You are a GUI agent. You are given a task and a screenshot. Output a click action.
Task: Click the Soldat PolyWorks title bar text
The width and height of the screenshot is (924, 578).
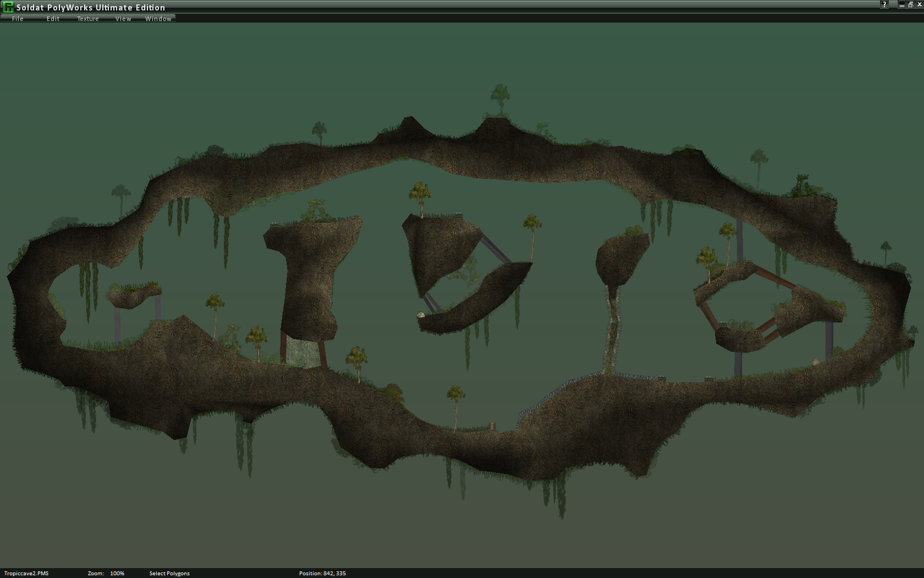coord(91,7)
